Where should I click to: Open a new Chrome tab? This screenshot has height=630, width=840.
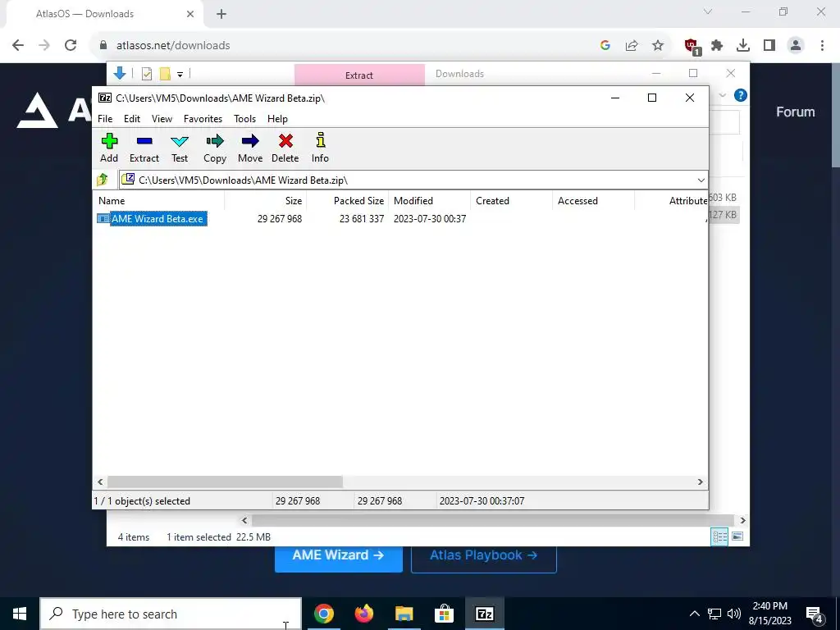tap(221, 14)
